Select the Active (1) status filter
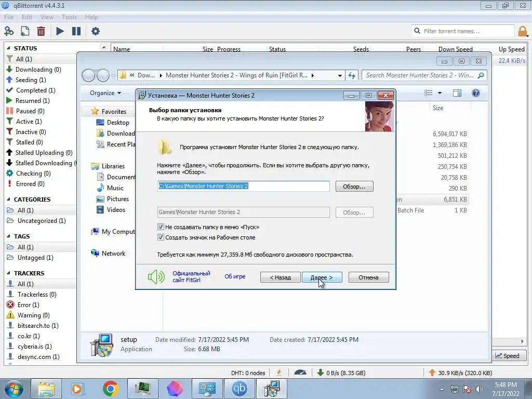 [x=29, y=122]
